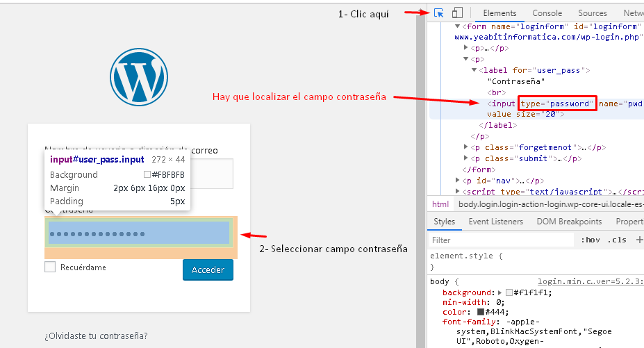The image size is (644, 348).
Task: Click the WordPress logo
Action: pyautogui.click(x=139, y=77)
